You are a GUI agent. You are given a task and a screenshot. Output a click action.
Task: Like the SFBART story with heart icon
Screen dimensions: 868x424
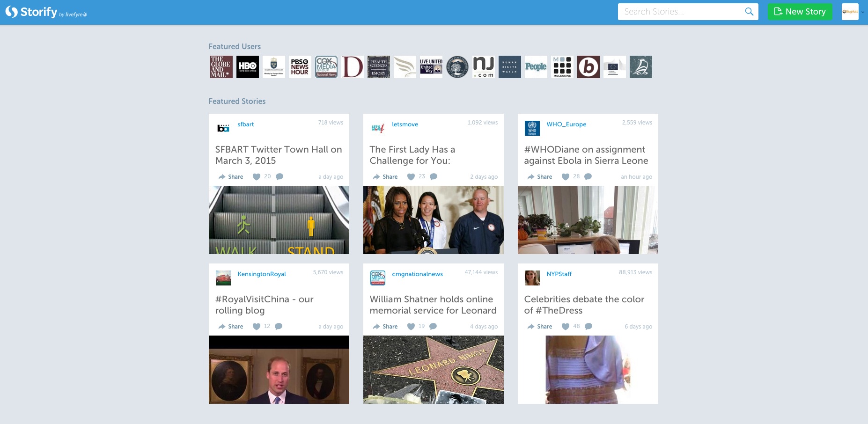click(257, 177)
